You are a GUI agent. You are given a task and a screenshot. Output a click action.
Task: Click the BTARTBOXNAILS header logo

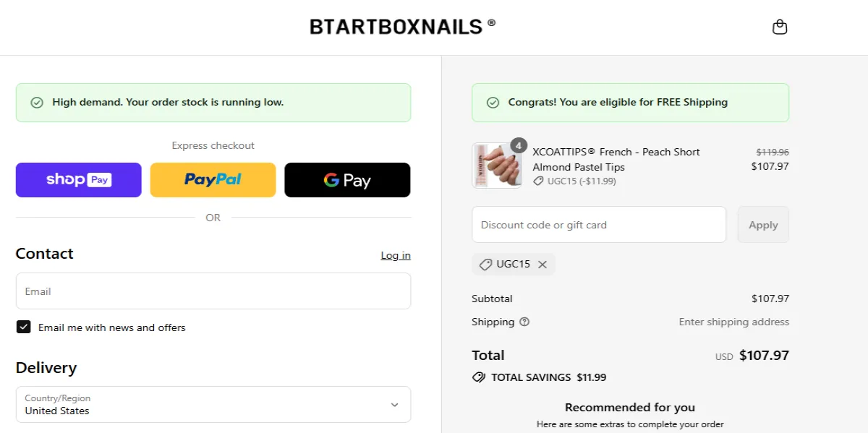(x=402, y=26)
